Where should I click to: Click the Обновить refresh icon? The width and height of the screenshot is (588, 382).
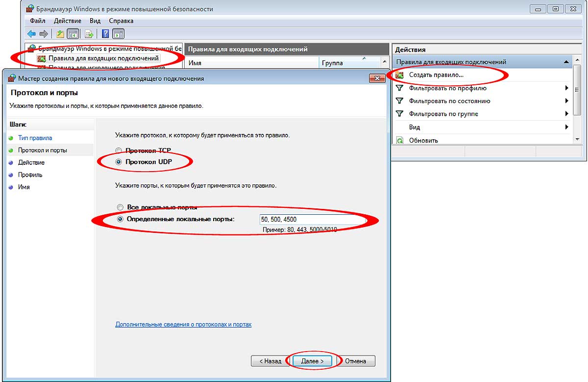400,140
